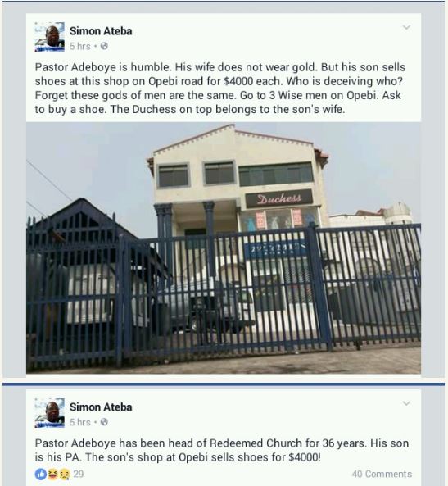Click the 5 hrs timestamp on first post
This screenshot has width=448, height=486.
[x=80, y=46]
